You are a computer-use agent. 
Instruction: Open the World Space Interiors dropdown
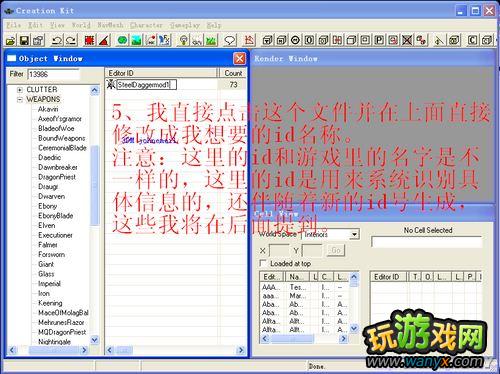(x=354, y=235)
